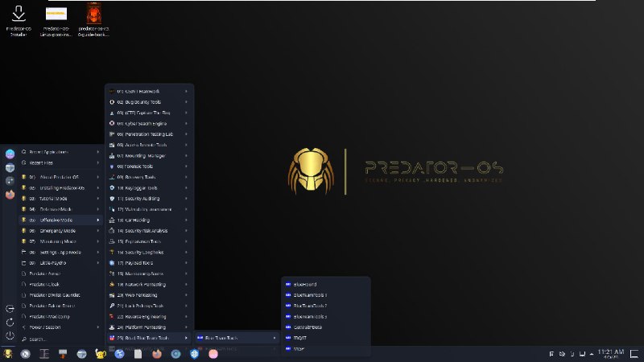This screenshot has width=644, height=362.
Task: Open Tutorial Mode in the launcher
Action: (x=61, y=198)
